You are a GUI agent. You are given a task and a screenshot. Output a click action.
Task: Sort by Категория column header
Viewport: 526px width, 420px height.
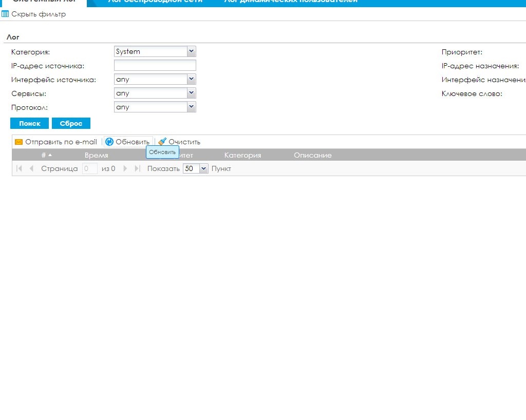pyautogui.click(x=242, y=155)
